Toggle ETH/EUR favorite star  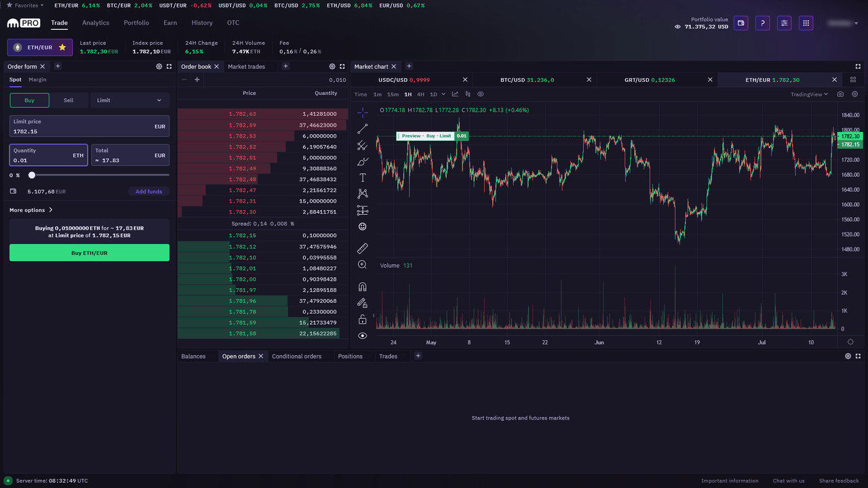tap(62, 47)
